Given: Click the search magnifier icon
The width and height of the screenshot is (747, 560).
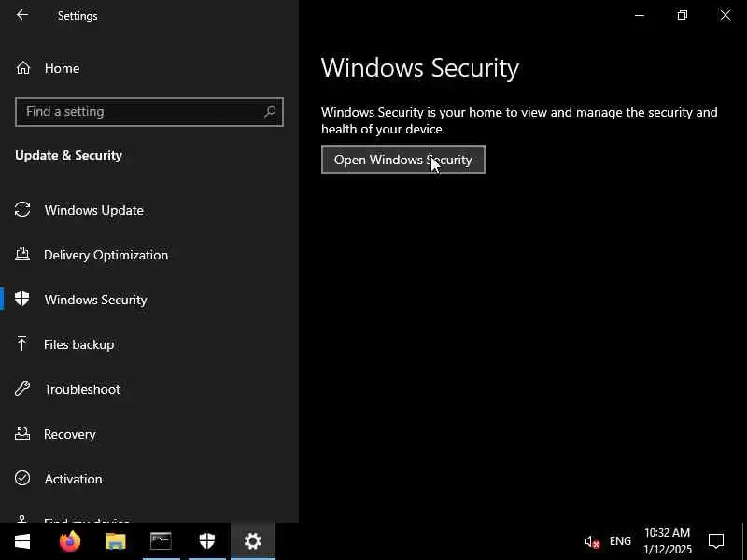Looking at the screenshot, I should pyautogui.click(x=270, y=112).
